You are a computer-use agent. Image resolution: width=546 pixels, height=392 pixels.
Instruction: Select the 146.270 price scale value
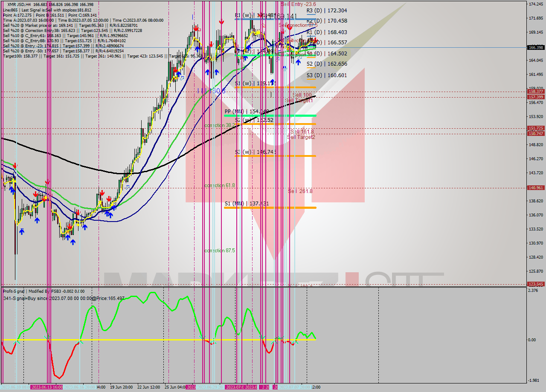[x=536, y=159]
